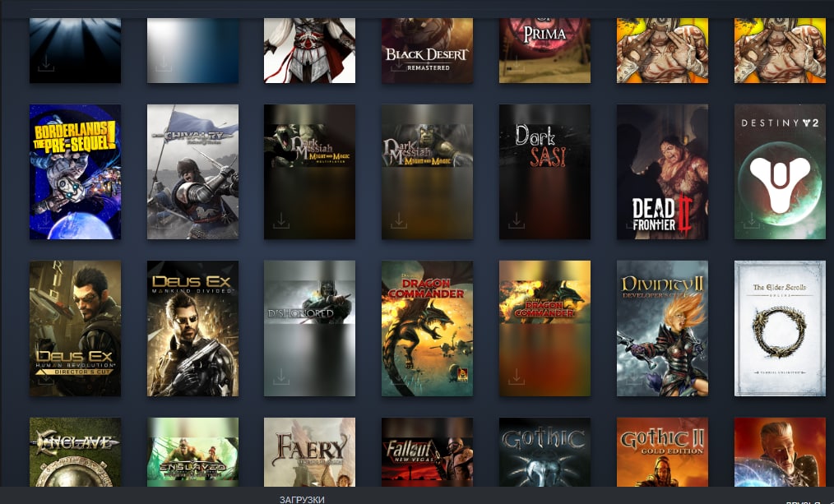Open Dead Frontier II cover
This screenshot has height=504, width=834.
(662, 172)
